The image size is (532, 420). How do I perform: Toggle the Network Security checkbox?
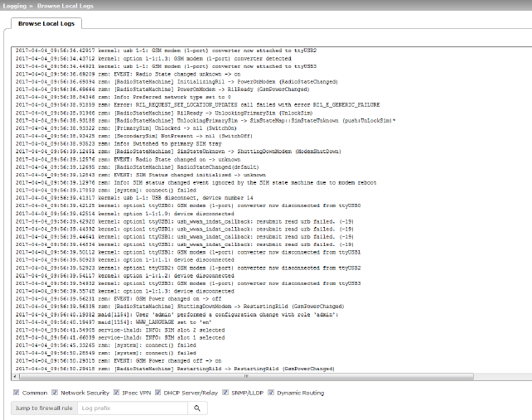coord(55,393)
